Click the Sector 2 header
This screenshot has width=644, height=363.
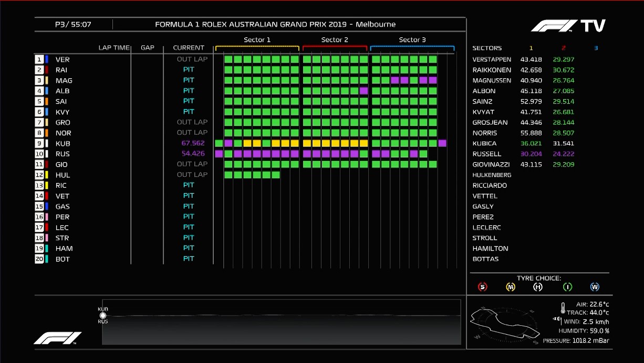[x=335, y=40]
